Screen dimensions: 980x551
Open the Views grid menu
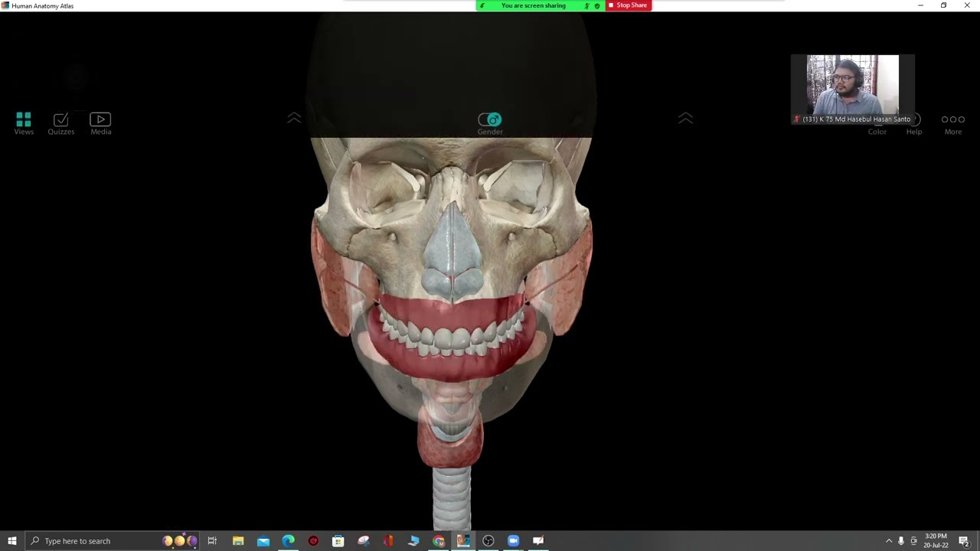pos(24,123)
